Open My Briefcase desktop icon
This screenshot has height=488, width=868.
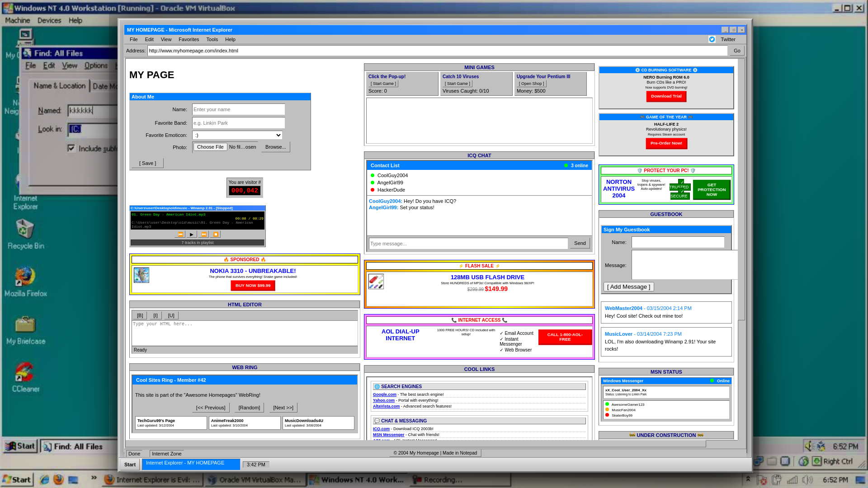tap(25, 330)
